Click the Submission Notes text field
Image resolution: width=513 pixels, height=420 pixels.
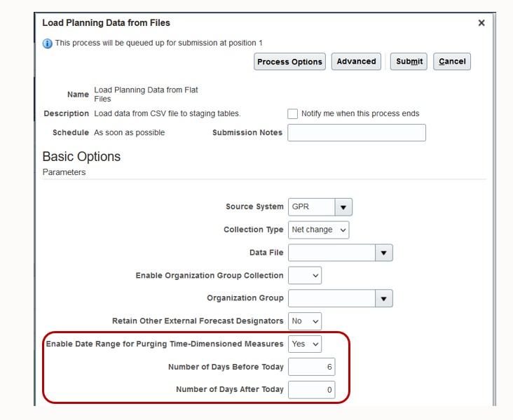[x=356, y=133]
